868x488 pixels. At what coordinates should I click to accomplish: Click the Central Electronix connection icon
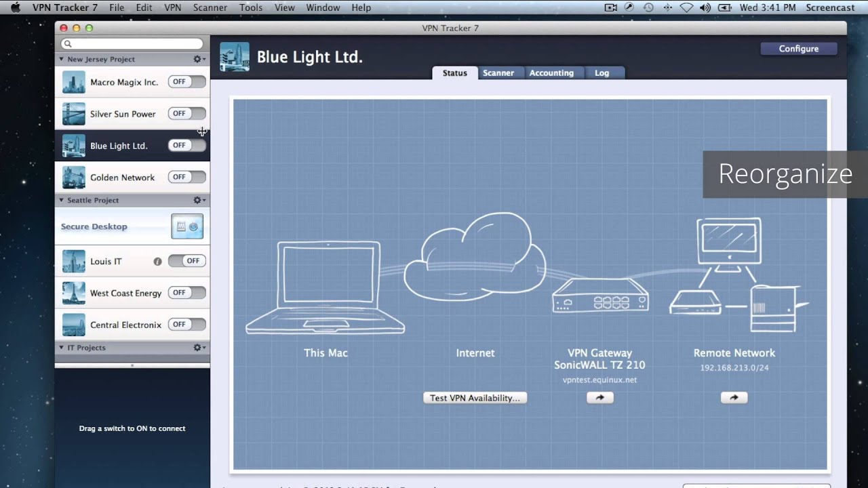click(74, 325)
